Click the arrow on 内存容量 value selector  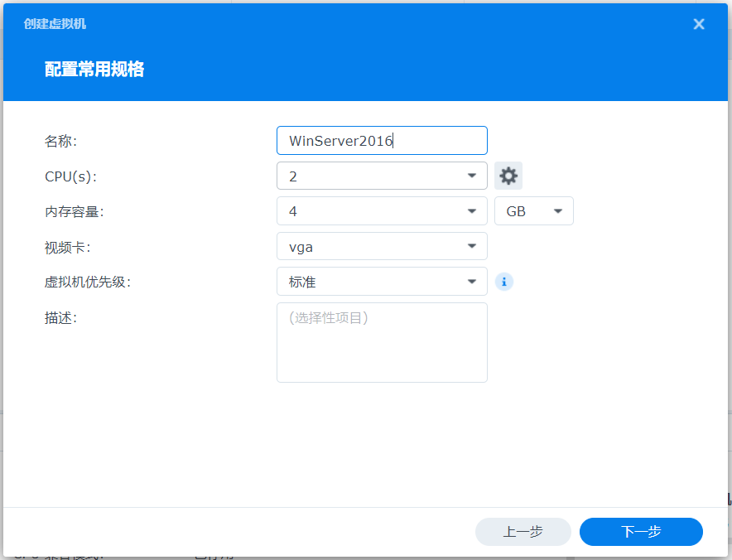tap(473, 210)
